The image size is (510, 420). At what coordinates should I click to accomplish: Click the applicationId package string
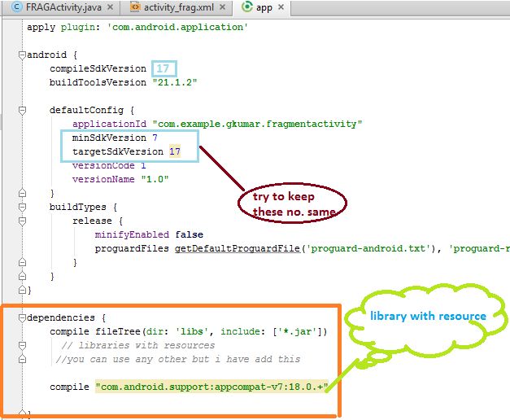click(257, 124)
